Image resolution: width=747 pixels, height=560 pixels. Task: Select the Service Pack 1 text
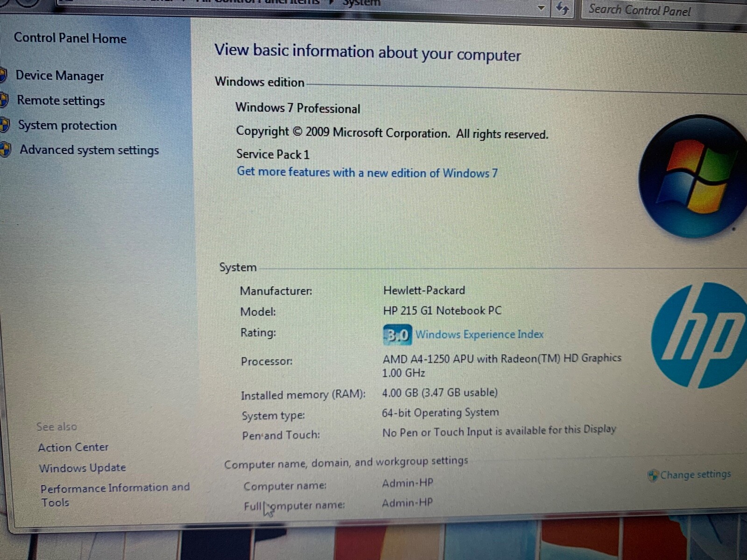point(273,154)
